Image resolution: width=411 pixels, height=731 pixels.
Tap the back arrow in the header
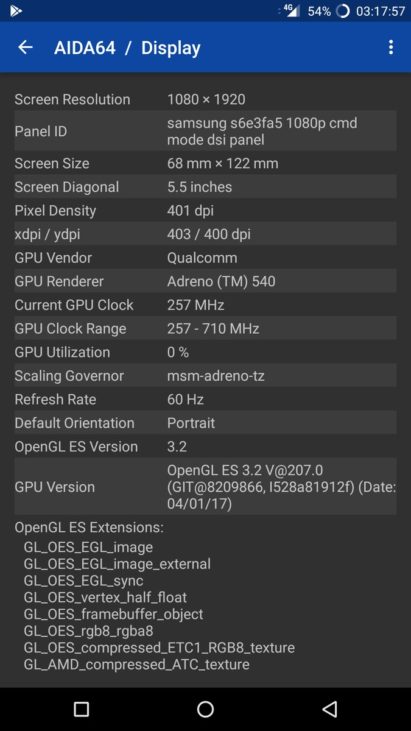coord(25,47)
